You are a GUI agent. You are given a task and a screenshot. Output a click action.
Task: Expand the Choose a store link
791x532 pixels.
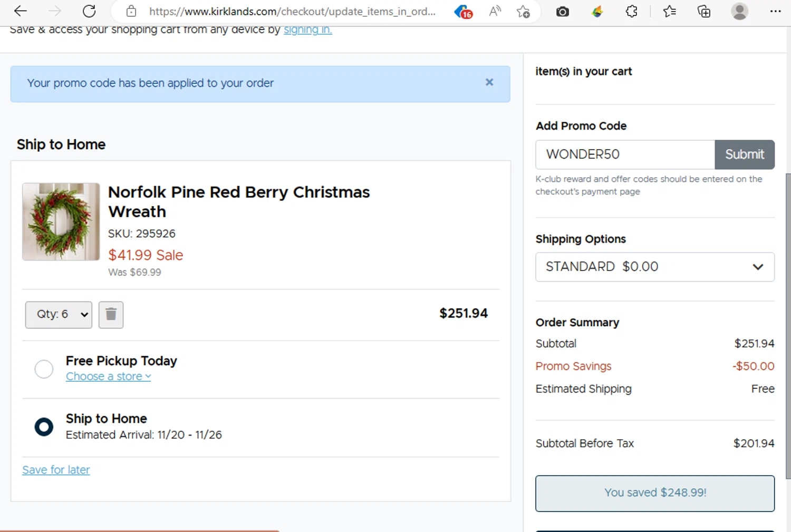point(108,376)
